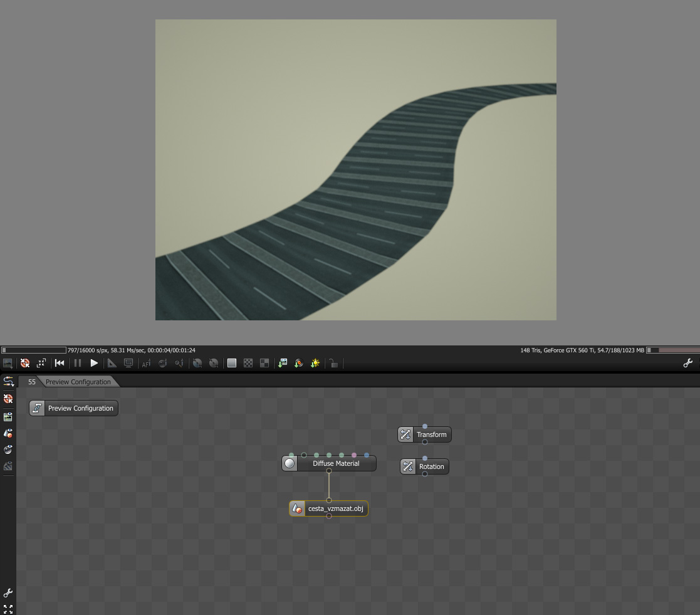700x615 pixels.
Task: Click the rendered road preview image
Action: [x=356, y=170]
